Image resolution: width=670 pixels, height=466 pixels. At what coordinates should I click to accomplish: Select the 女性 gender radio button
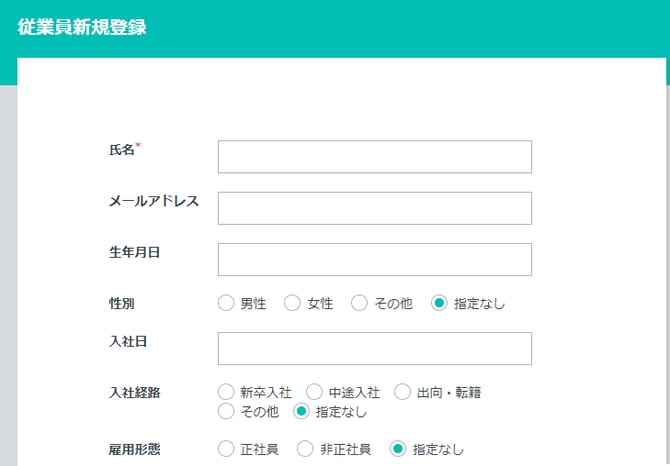293,303
